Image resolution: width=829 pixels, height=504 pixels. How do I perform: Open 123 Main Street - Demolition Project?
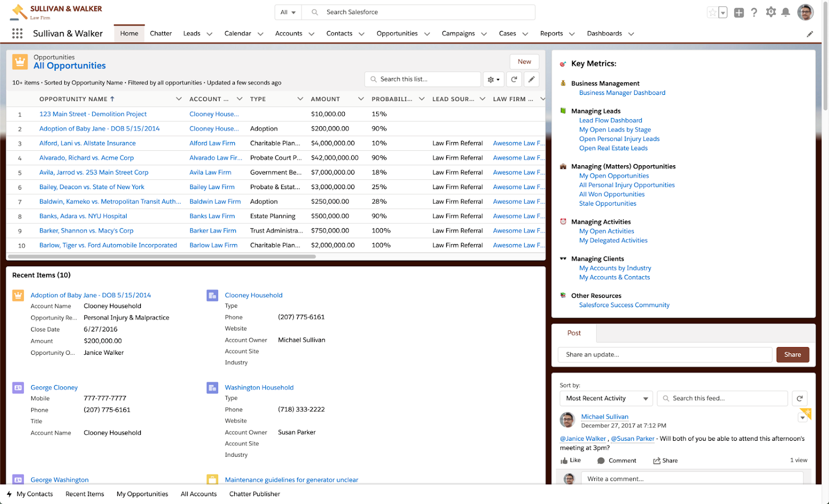pyautogui.click(x=93, y=114)
